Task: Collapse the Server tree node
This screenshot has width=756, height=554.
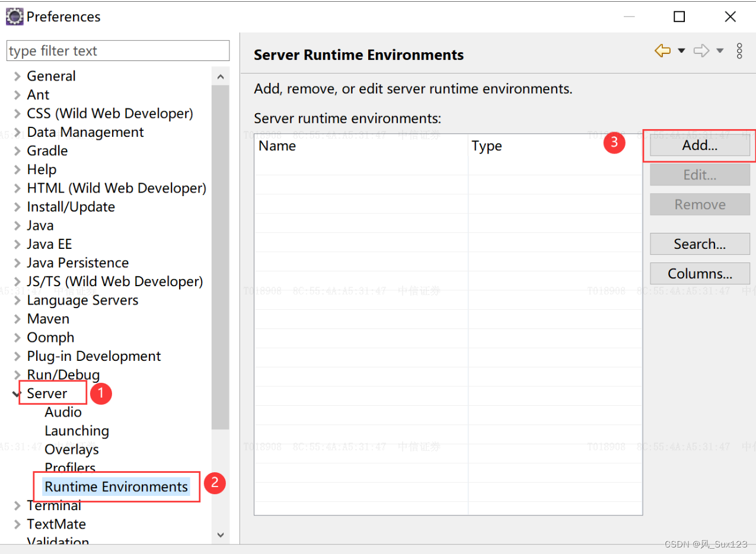Action: pyautogui.click(x=16, y=393)
